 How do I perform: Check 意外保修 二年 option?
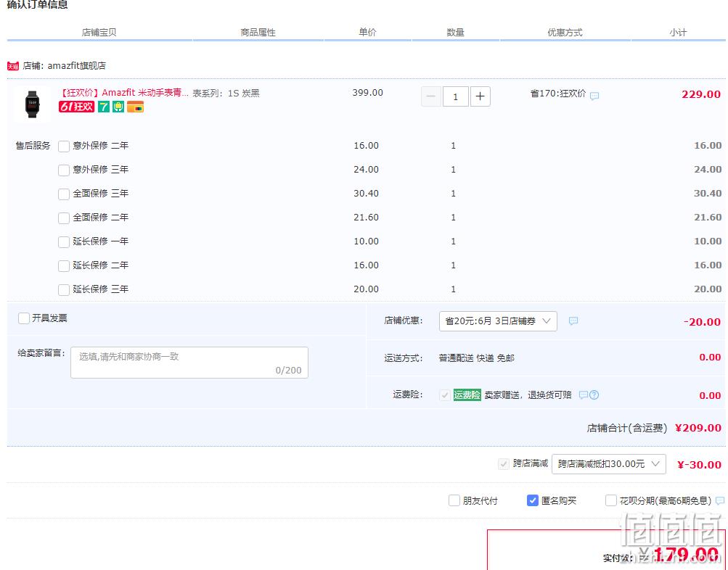[x=64, y=146]
